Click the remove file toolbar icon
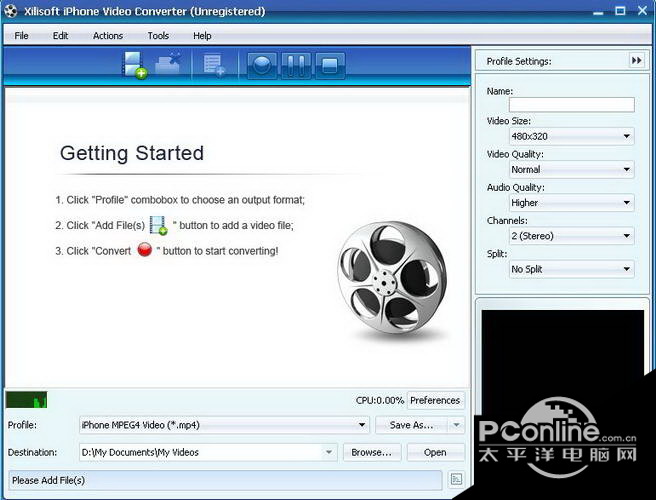656x500 pixels. 168,64
